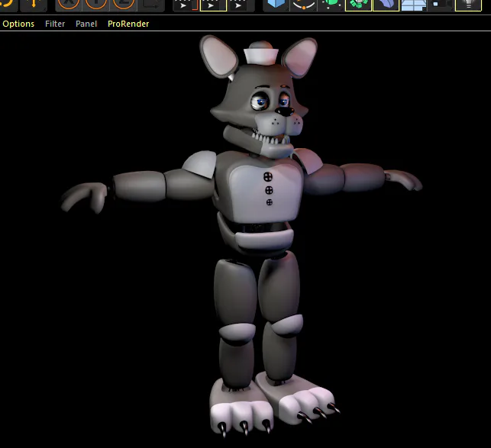Click the MoGraph cloner icon
This screenshot has width=491, height=448.
coord(359,5)
